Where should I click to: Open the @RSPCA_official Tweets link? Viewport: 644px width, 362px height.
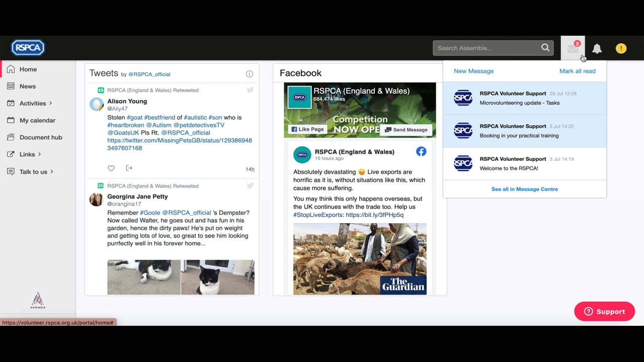pyautogui.click(x=149, y=74)
